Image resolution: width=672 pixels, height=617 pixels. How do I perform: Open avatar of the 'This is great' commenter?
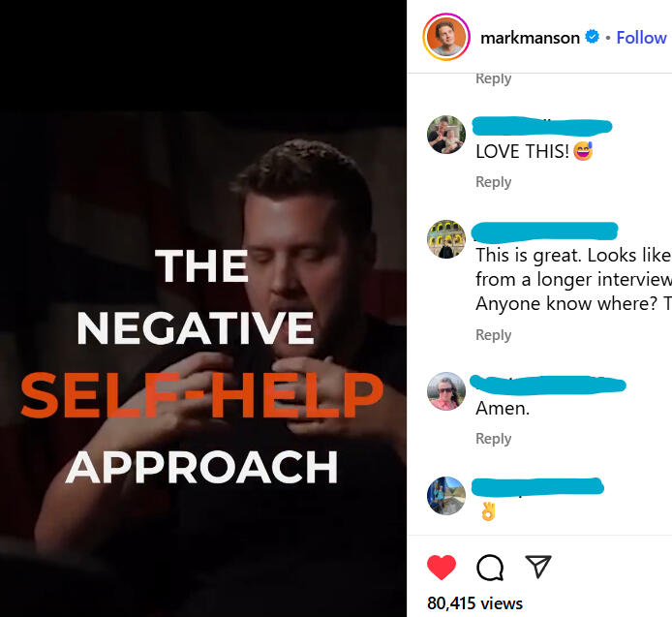(x=446, y=239)
